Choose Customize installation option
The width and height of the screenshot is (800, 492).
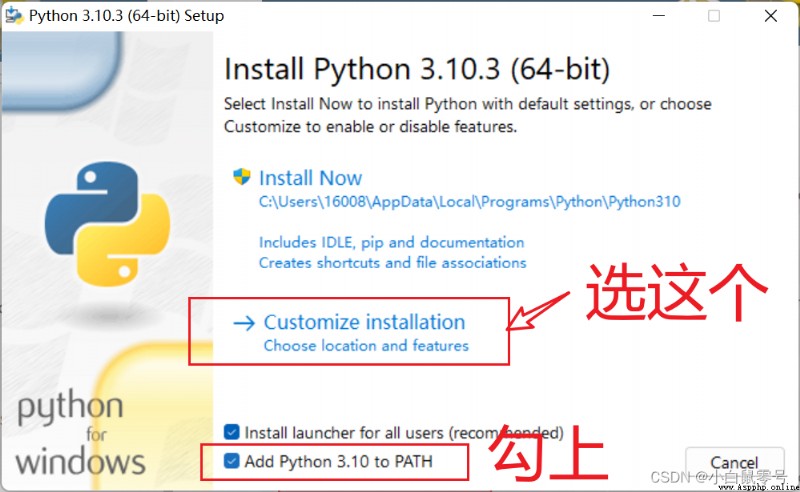[364, 323]
